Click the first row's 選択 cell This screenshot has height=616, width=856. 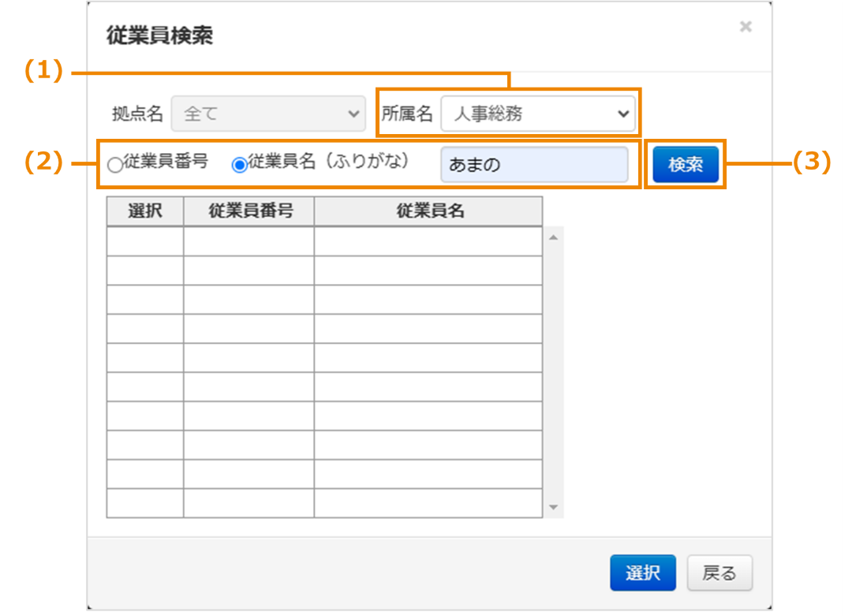click(x=145, y=241)
